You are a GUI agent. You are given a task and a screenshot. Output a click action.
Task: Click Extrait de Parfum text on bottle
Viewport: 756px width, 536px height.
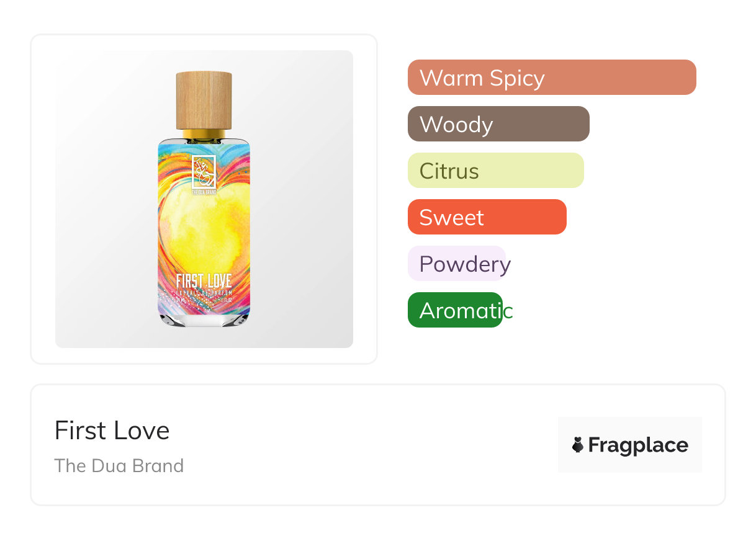point(204,292)
